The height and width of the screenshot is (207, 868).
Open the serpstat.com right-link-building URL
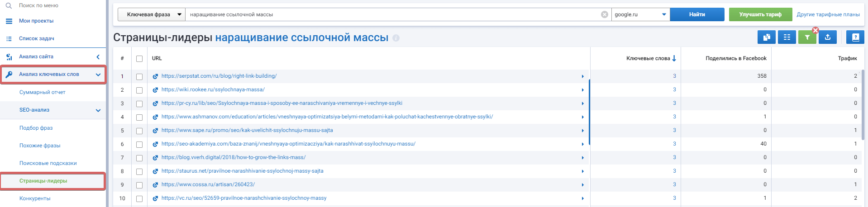pos(219,76)
